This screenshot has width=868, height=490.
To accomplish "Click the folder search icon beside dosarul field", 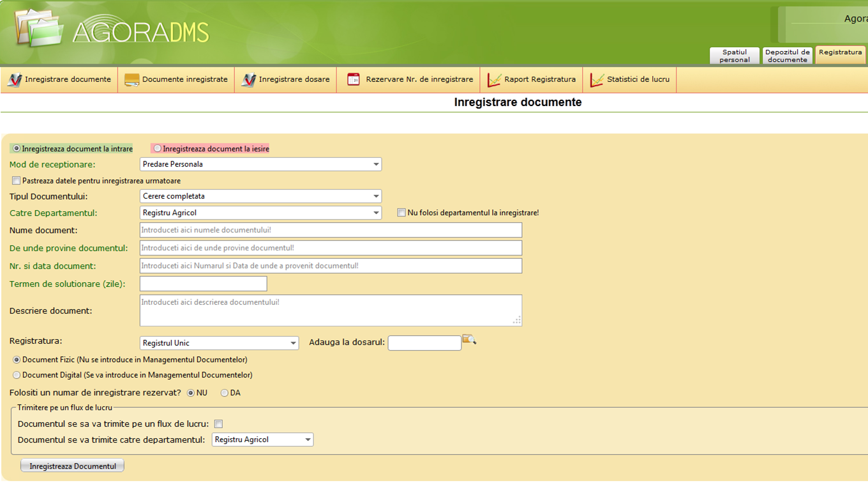I will 469,340.
